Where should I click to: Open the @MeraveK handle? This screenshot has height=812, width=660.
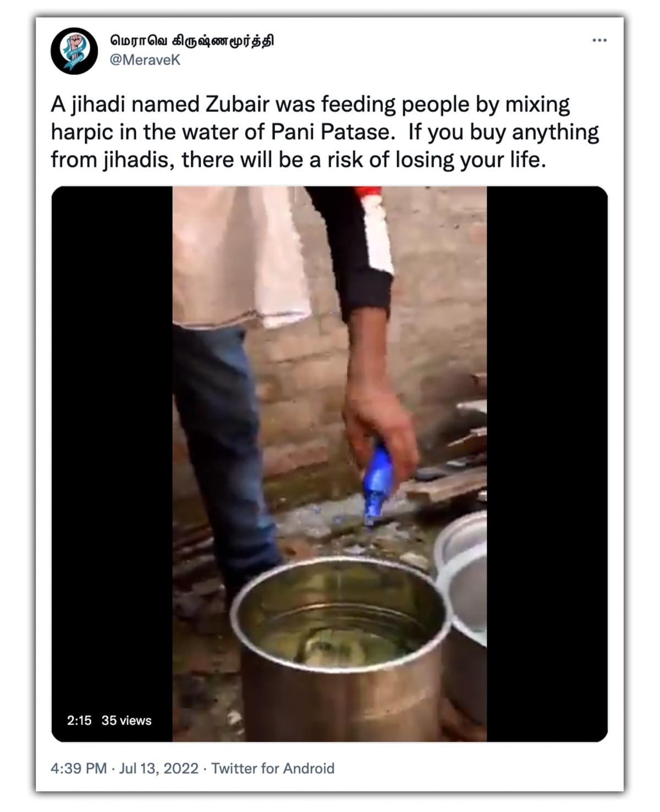[x=145, y=60]
